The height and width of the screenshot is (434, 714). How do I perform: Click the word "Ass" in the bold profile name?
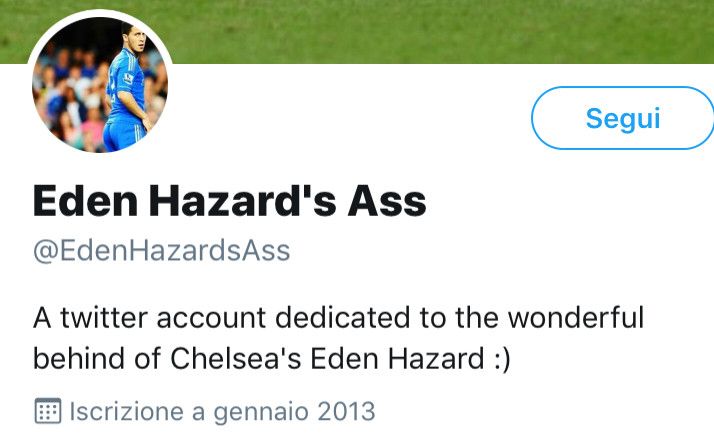(385, 201)
